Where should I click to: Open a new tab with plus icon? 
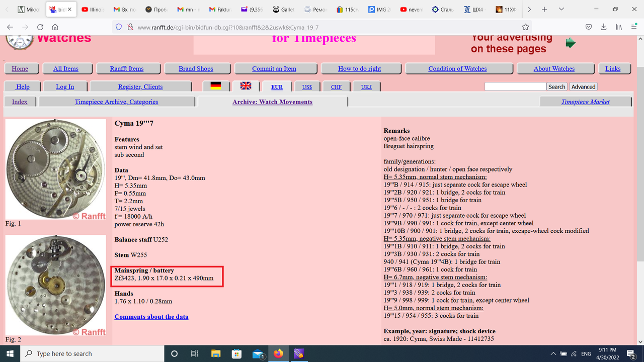[x=544, y=10]
